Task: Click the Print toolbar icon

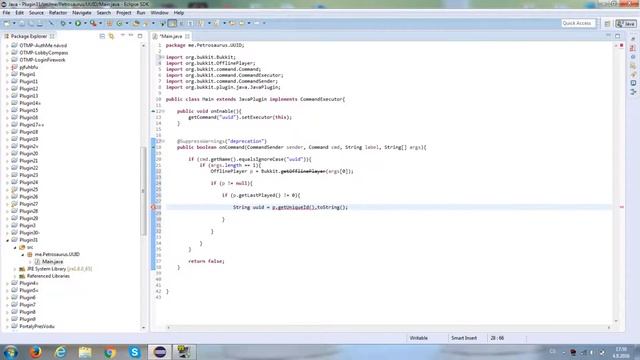Action: click(x=40, y=23)
